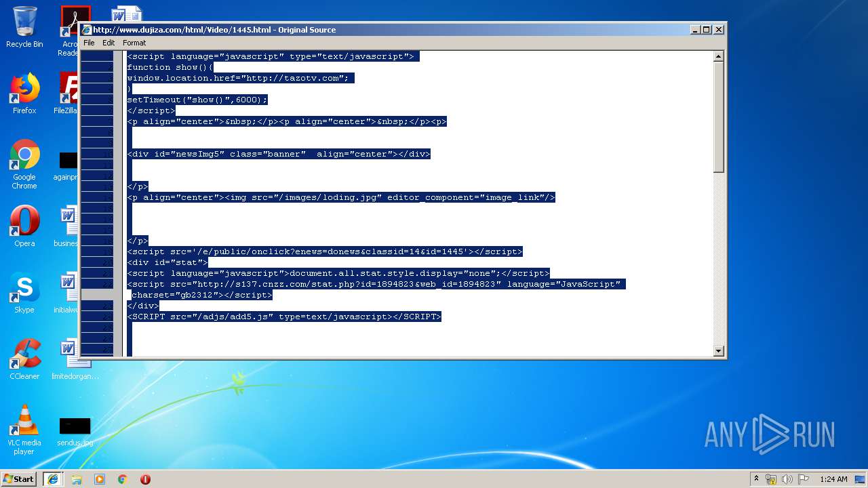Click the div id="stat" source line
The height and width of the screenshot is (488, 868).
click(x=167, y=262)
